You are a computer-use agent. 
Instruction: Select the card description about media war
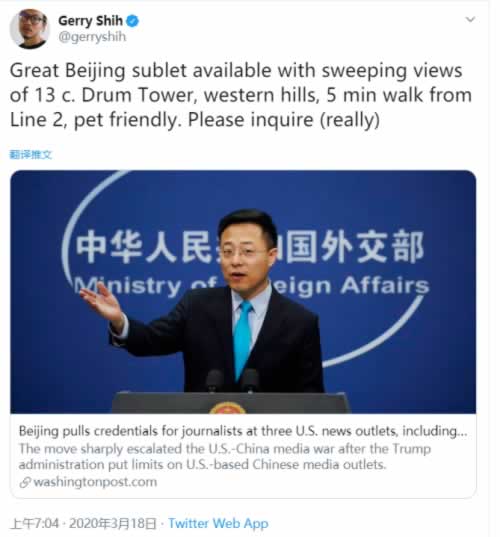(x=225, y=457)
